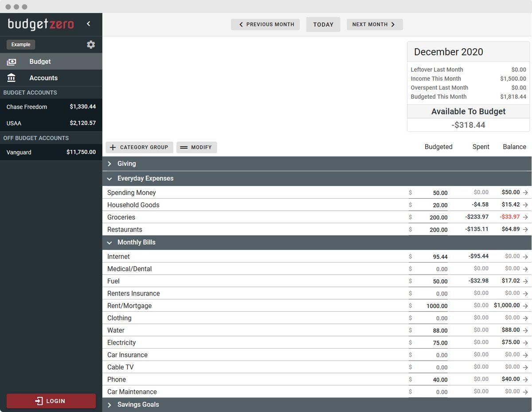This screenshot has height=412, width=532.
Task: Go to Previous Month
Action: point(266,24)
